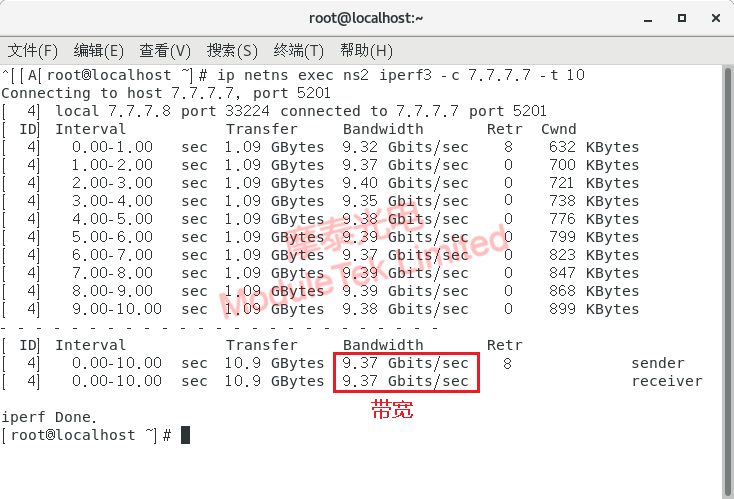Open the 帮助(H) menu
Screen dimensions: 734x499
pos(366,50)
